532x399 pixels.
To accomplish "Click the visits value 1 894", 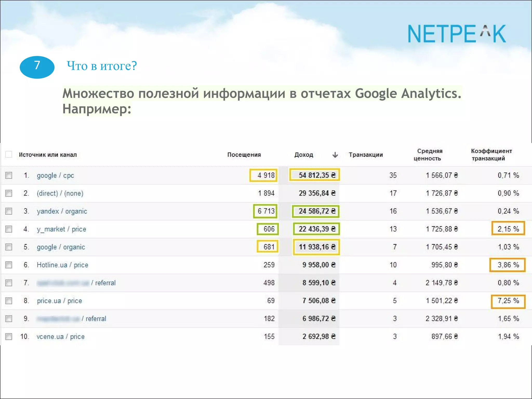I will point(266,193).
